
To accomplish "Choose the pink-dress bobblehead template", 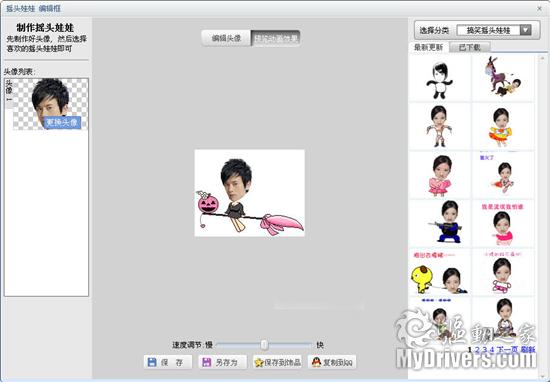I will [x=440, y=175].
